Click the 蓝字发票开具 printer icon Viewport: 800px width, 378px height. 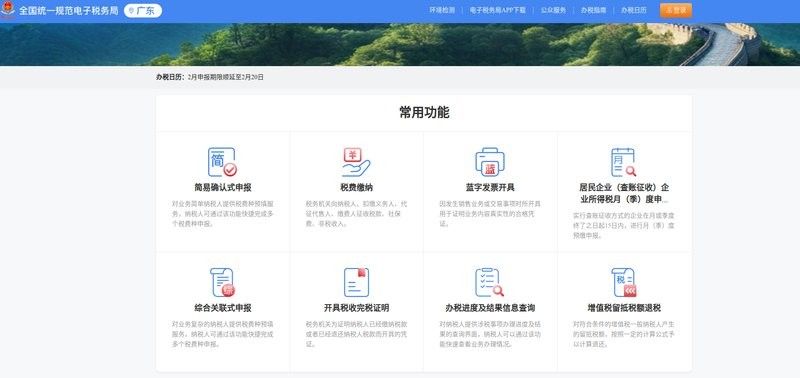click(x=490, y=162)
